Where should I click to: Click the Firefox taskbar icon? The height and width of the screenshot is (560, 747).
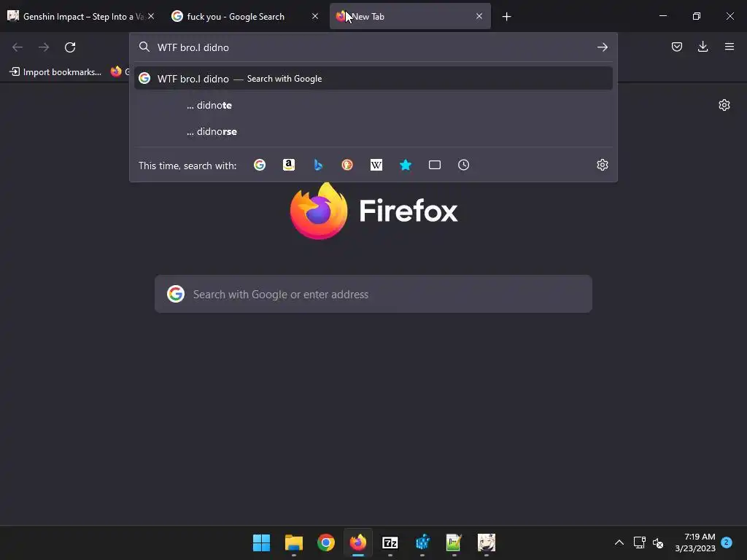click(357, 542)
